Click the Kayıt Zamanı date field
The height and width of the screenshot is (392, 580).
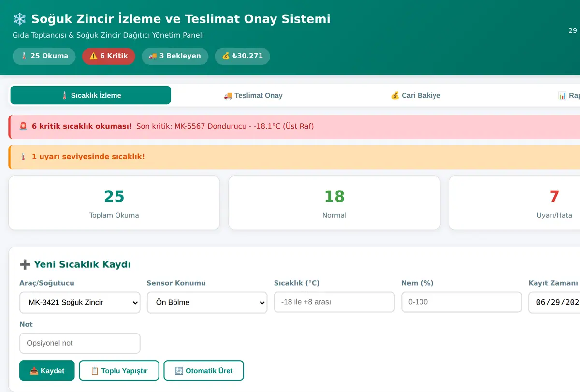pyautogui.click(x=554, y=303)
